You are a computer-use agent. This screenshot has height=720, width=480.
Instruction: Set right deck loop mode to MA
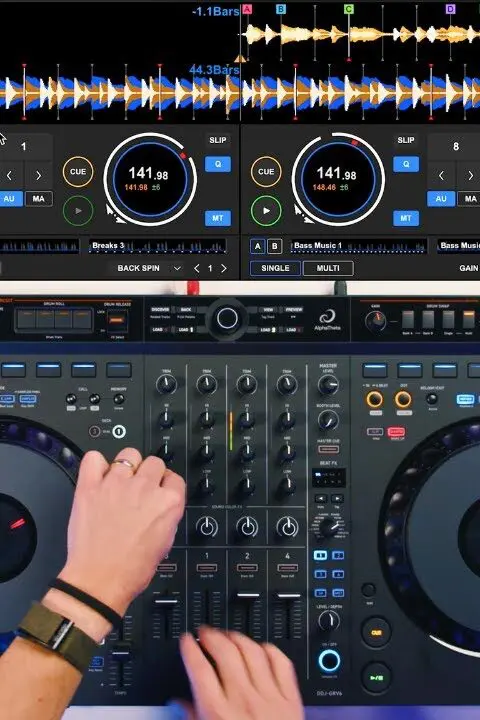click(470, 199)
